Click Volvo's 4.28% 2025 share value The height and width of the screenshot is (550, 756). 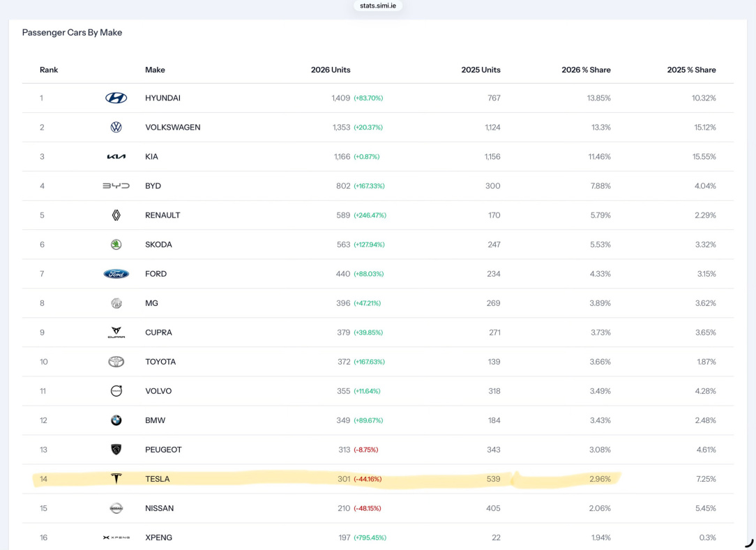point(705,391)
